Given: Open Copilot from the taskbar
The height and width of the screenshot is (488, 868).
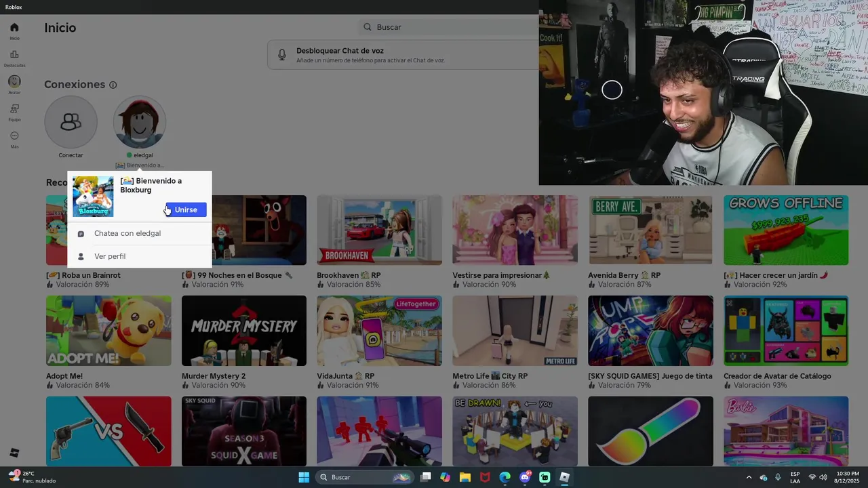Looking at the screenshot, I should click(x=445, y=477).
